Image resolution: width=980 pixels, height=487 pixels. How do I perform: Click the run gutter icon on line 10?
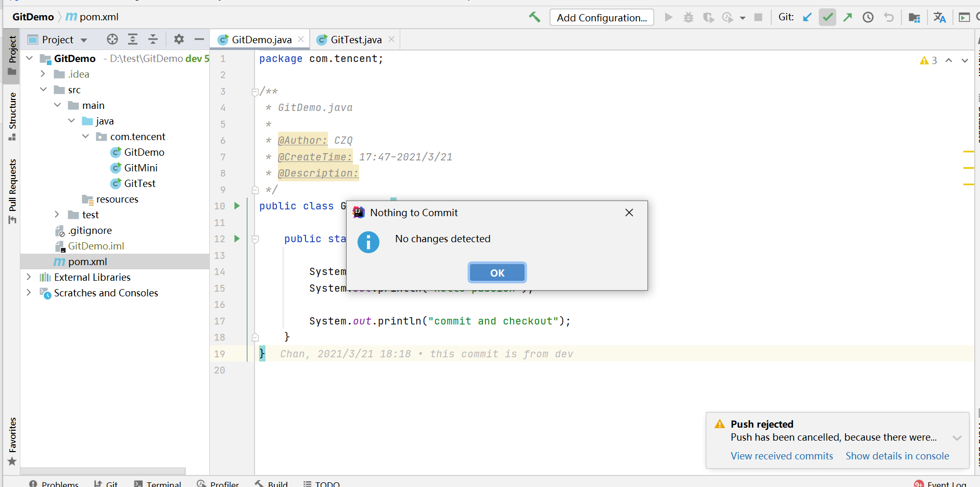point(237,206)
